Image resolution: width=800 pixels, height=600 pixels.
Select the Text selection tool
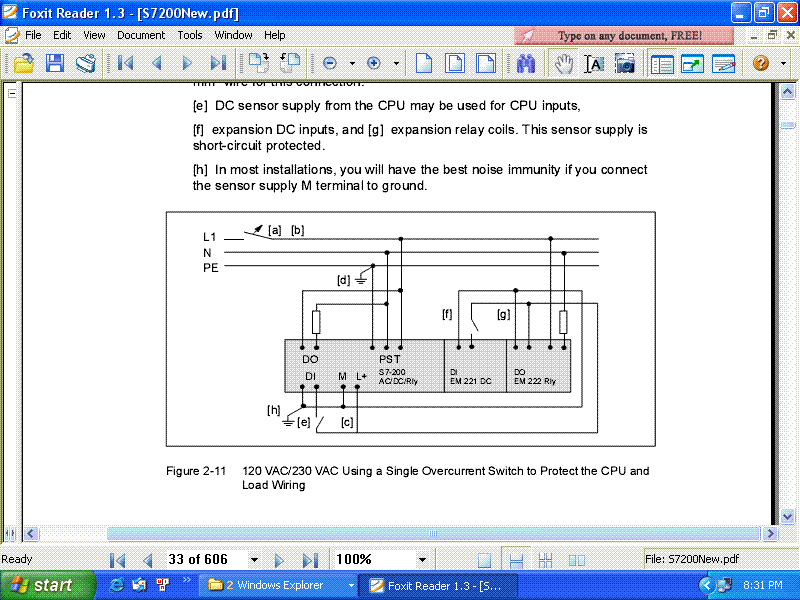(x=594, y=64)
